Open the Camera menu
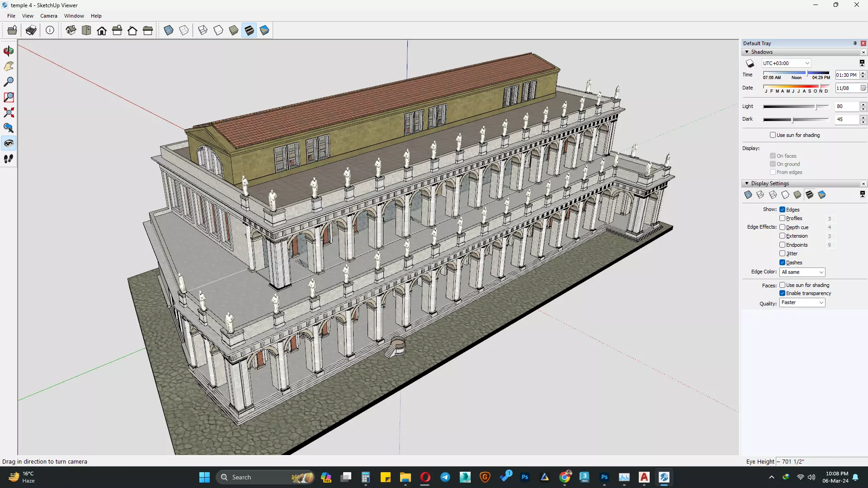868x488 pixels. (x=48, y=16)
